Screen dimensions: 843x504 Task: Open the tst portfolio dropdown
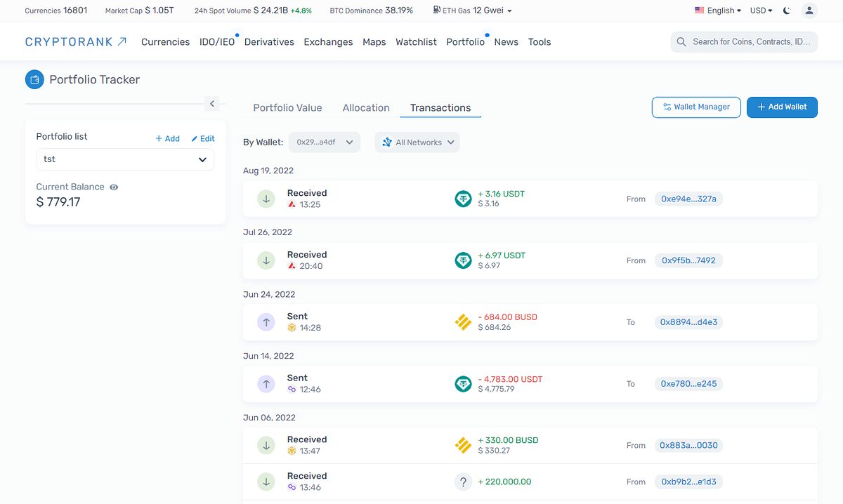point(125,159)
